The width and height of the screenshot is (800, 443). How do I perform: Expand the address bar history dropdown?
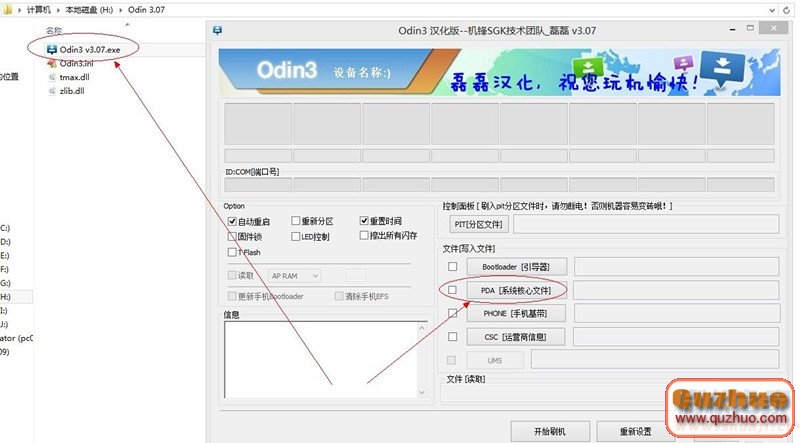772,10
